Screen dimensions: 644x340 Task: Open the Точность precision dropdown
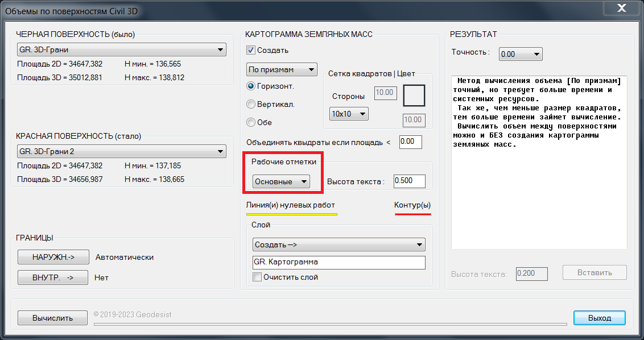521,54
